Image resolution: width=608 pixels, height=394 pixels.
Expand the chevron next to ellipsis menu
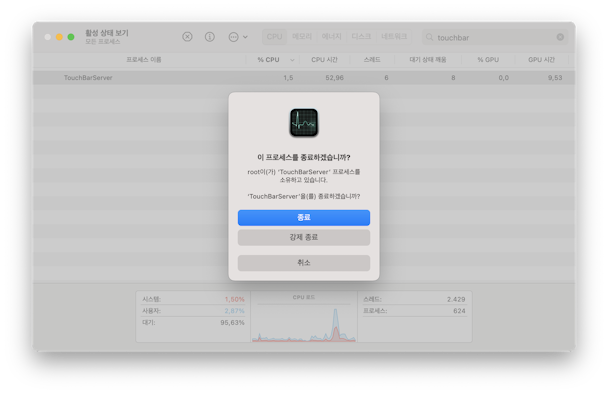(245, 37)
